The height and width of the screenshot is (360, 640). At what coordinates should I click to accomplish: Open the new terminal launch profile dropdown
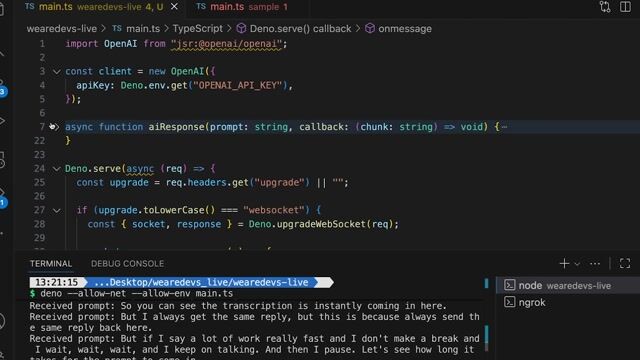coord(577,264)
